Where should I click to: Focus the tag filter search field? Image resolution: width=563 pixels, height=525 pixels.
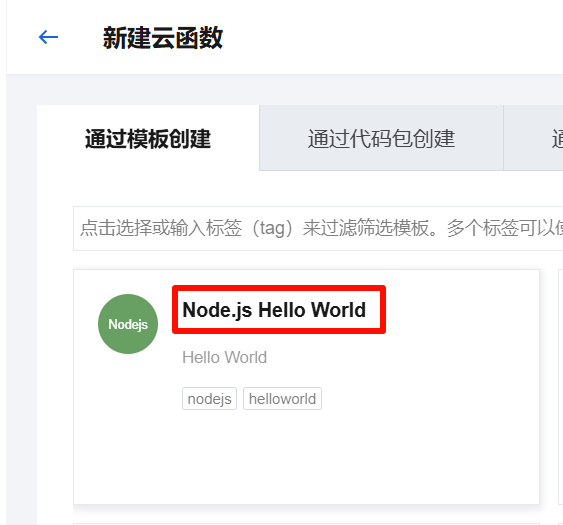tap(318, 228)
